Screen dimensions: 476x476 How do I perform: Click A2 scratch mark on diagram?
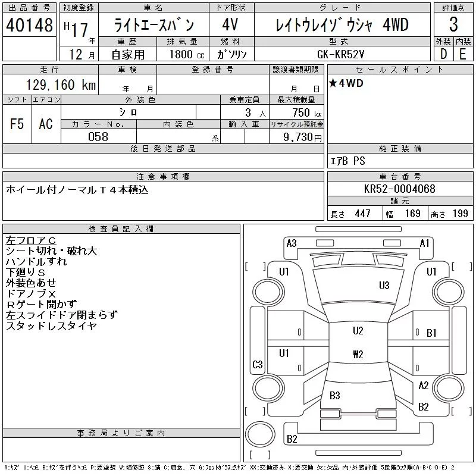[x=424, y=386]
